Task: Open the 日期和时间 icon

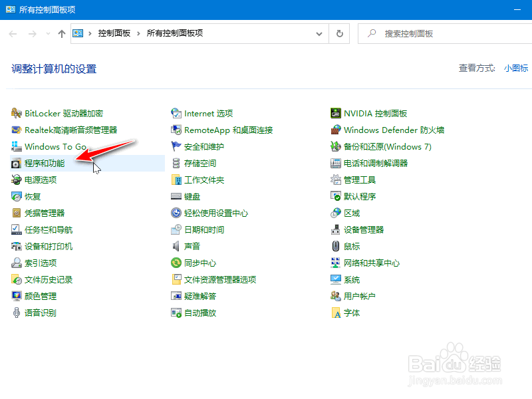Action: pos(176,229)
